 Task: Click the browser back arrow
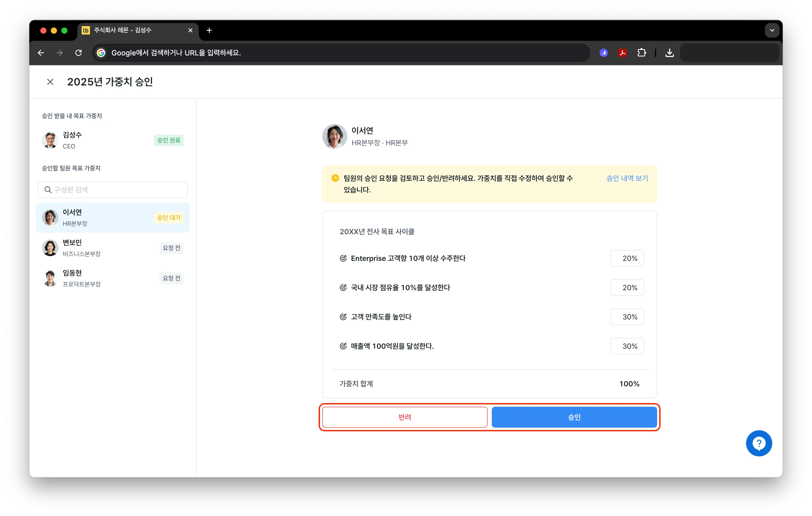pos(41,53)
